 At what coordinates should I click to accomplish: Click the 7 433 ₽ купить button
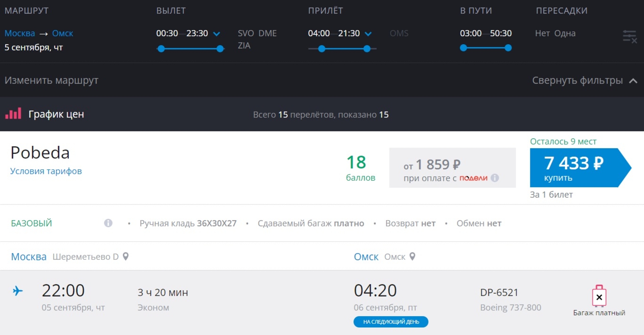tap(574, 168)
